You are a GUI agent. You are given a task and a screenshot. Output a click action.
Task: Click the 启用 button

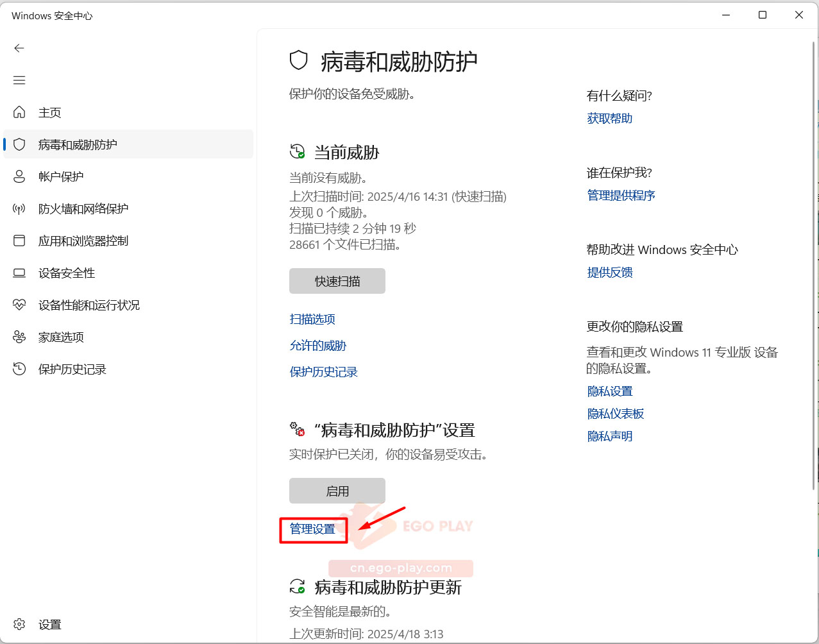pyautogui.click(x=337, y=491)
